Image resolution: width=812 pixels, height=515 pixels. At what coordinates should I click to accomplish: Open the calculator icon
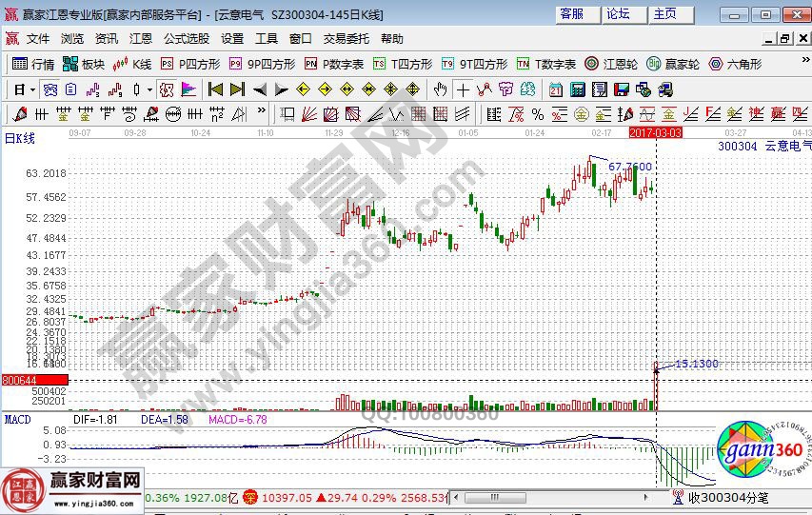tap(578, 90)
